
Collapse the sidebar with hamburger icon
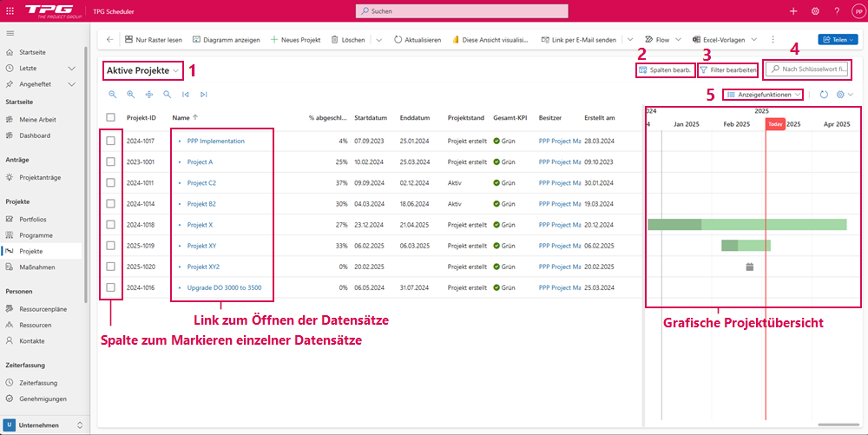click(x=10, y=33)
